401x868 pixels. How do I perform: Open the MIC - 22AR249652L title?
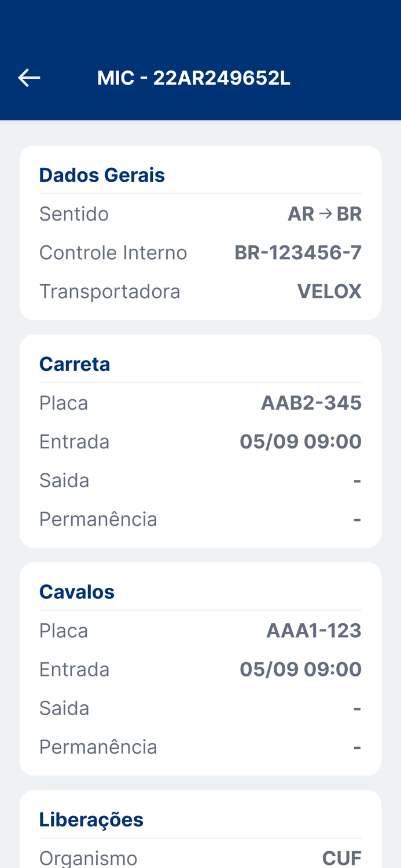click(194, 76)
